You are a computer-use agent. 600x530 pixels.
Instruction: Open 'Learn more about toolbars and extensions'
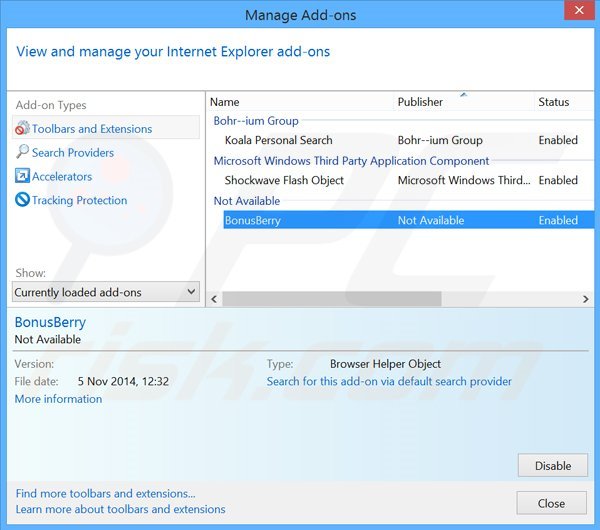[121, 509]
